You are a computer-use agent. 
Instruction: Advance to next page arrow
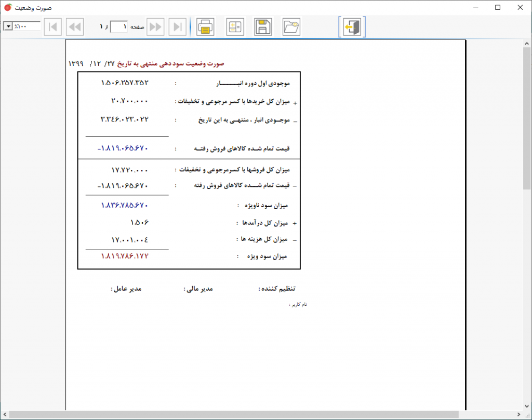(156, 27)
